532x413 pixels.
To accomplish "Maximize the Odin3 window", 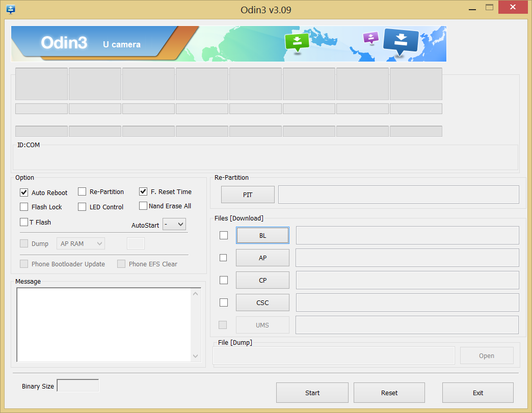I will click(x=489, y=8).
